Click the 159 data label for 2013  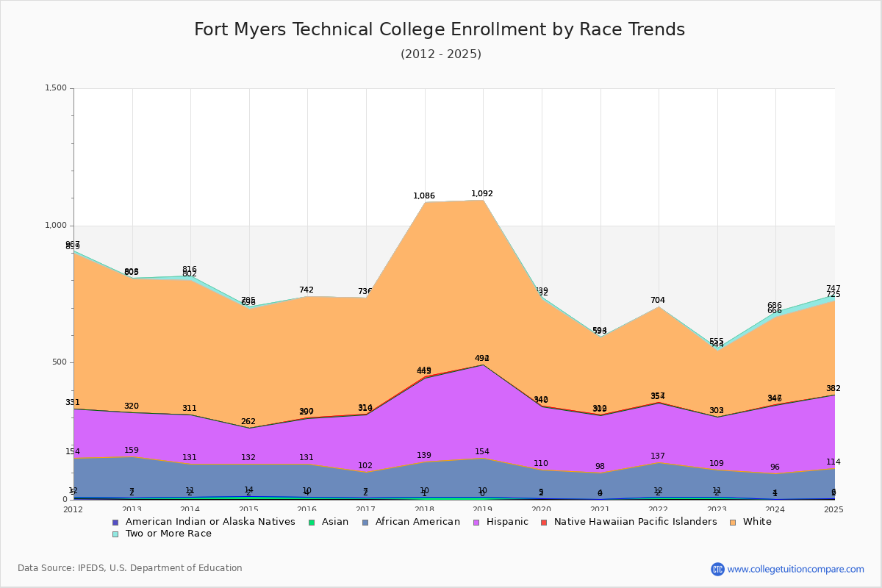click(x=132, y=451)
